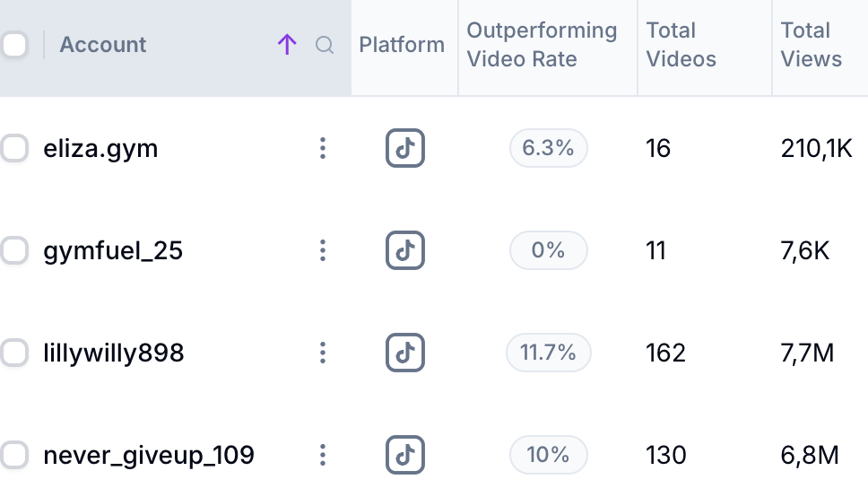Toggle the Account column sort arrow

[287, 45]
